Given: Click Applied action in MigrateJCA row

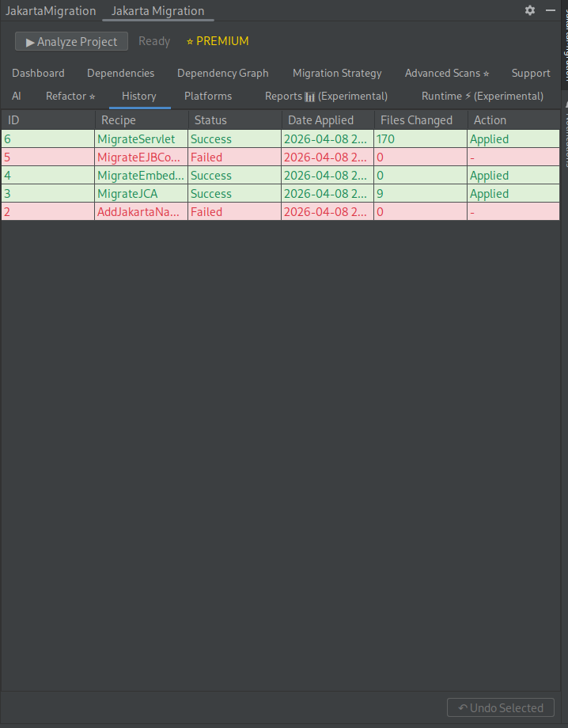Looking at the screenshot, I should pos(513,194).
